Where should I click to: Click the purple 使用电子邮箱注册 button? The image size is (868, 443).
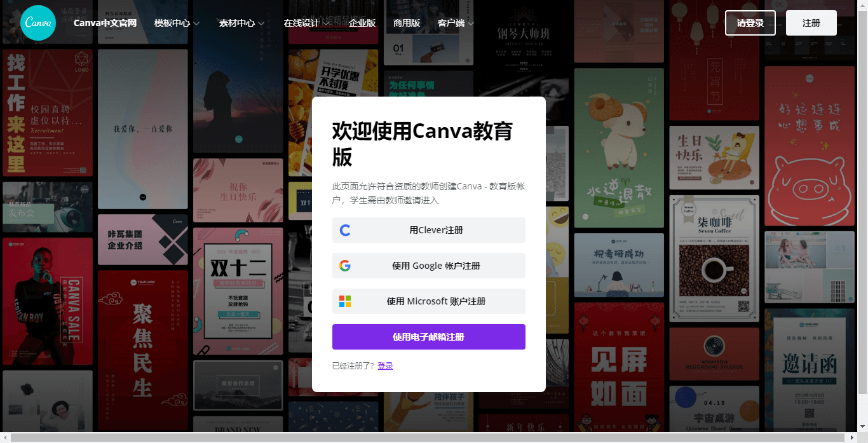pos(428,337)
